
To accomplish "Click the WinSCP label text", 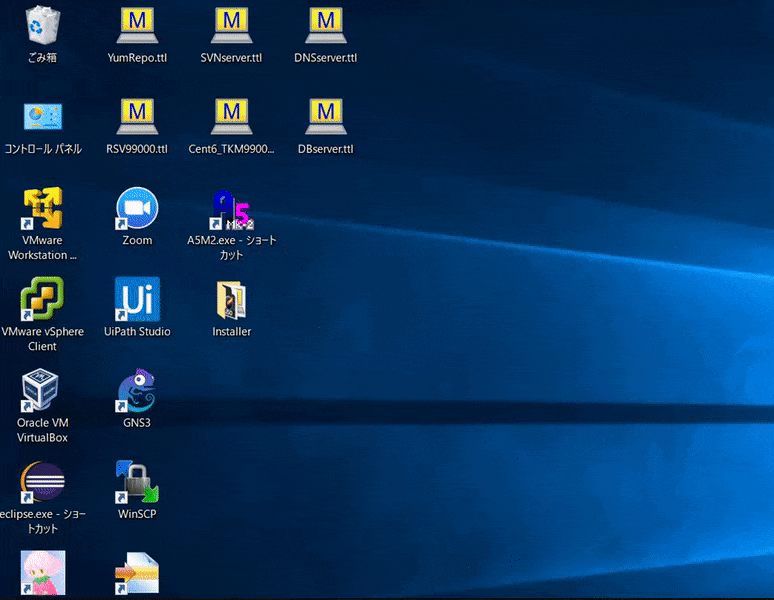I will 137,514.
